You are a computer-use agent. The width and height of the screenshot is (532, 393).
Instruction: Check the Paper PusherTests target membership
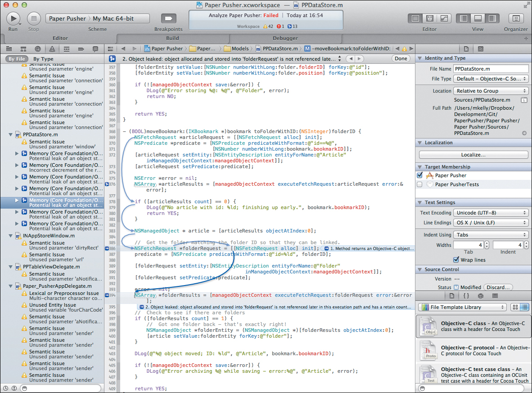(419, 184)
